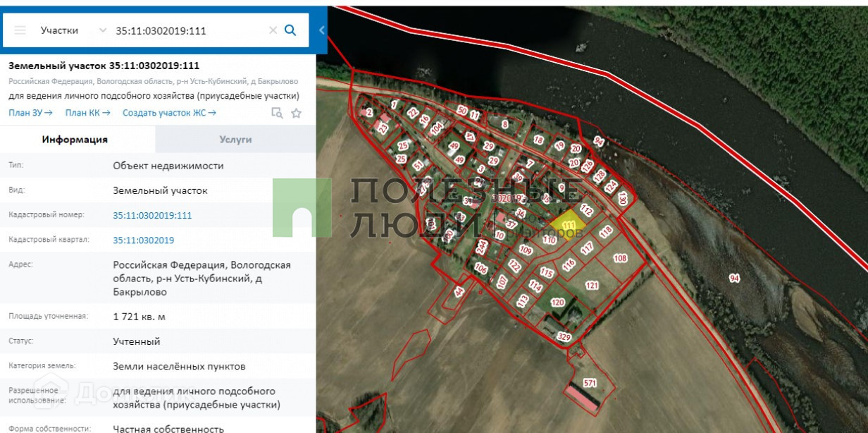
Task: Select parcel 571 on the map
Action: 589,383
